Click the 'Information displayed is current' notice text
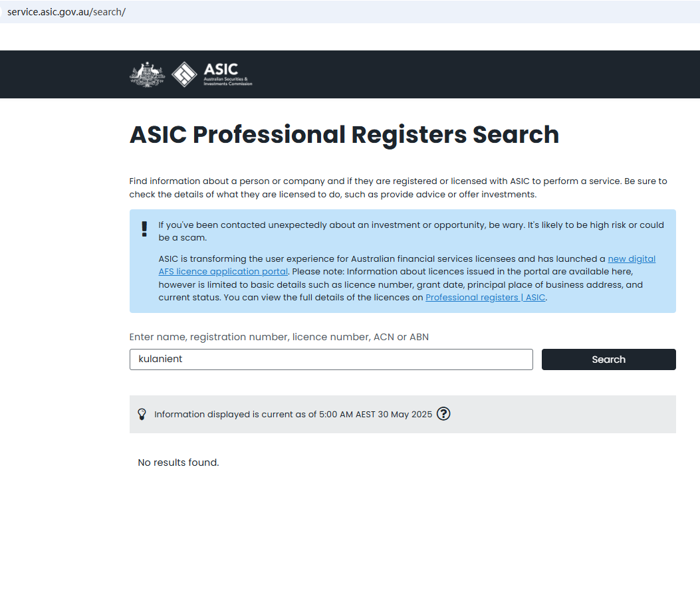This screenshot has height=604, width=700. 292,415
